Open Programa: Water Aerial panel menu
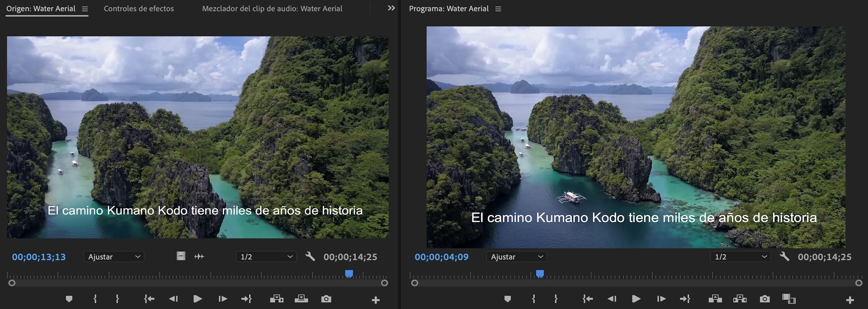Screen dimensions: 868x309 498,9
